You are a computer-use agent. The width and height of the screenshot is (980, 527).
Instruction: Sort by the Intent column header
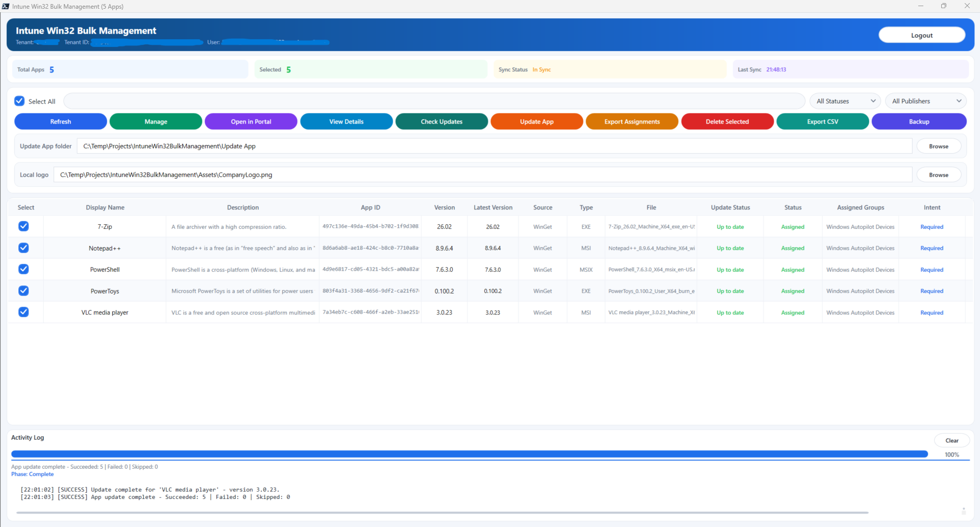click(932, 207)
